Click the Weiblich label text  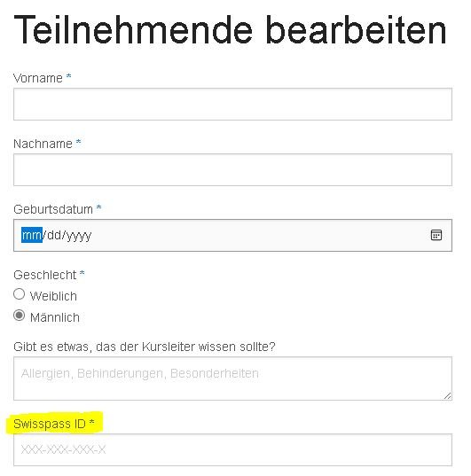tap(53, 296)
